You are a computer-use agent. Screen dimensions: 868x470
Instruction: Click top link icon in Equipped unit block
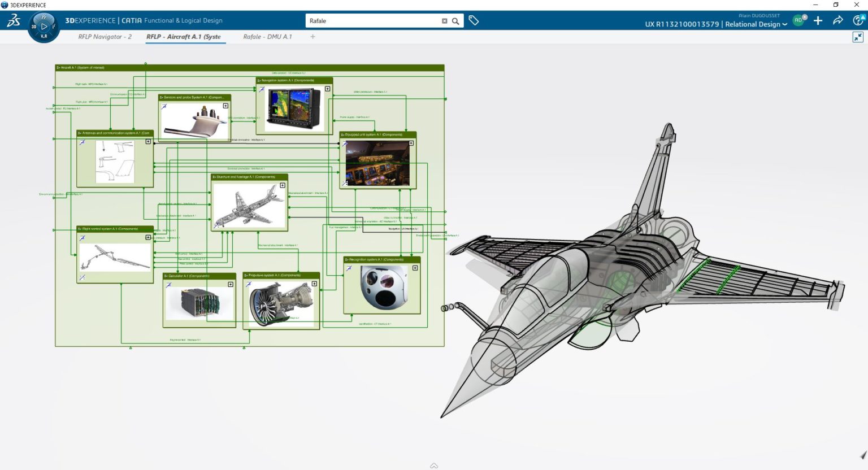pos(345,143)
